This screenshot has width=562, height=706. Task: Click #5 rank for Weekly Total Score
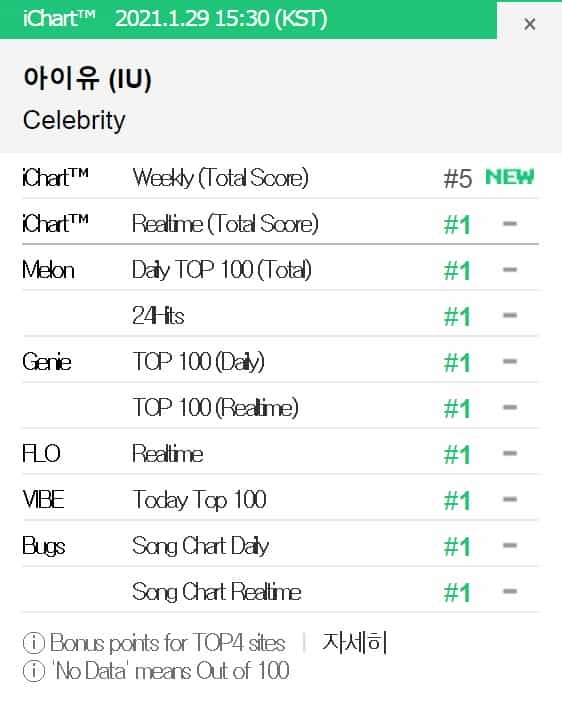(x=458, y=179)
